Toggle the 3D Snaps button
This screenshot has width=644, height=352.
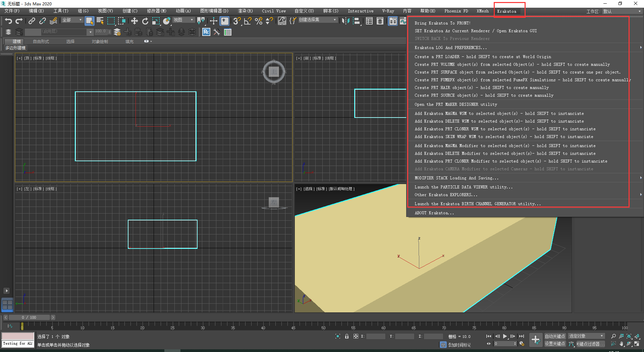237,21
